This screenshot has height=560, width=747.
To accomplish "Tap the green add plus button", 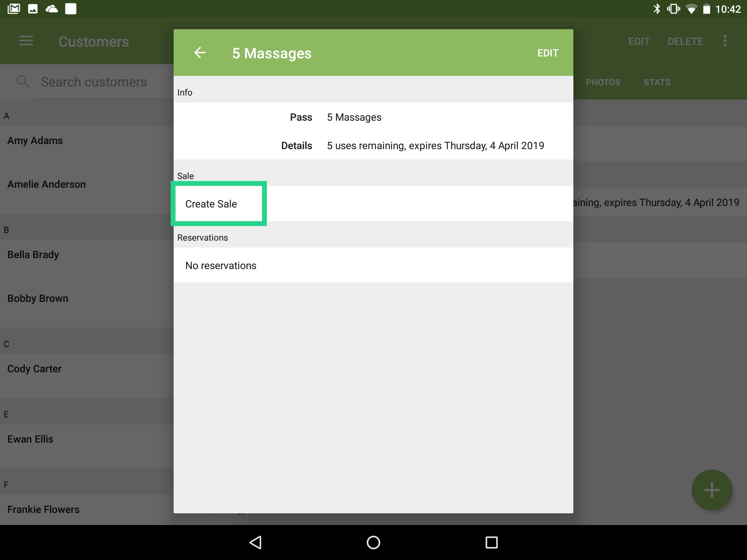I will point(712,490).
